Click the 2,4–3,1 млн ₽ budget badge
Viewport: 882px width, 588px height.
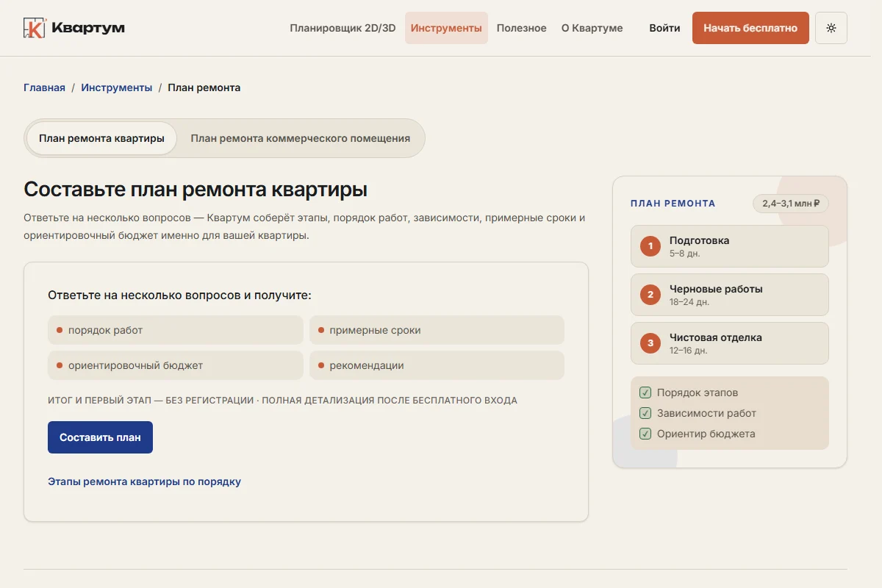[791, 204]
